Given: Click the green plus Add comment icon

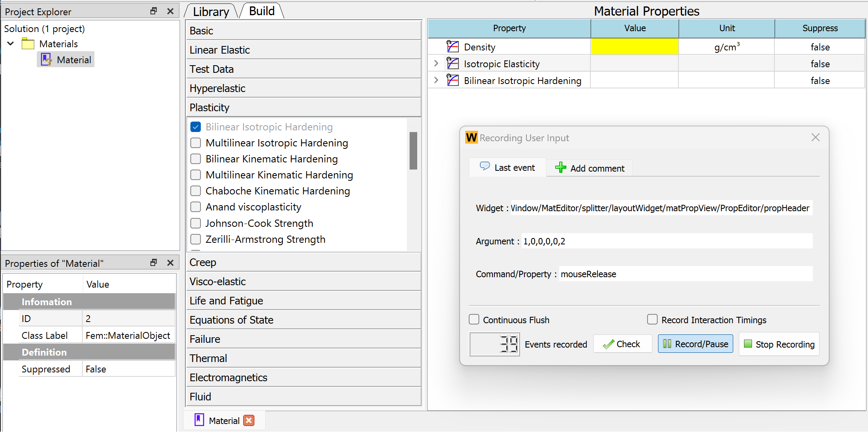Looking at the screenshot, I should pos(560,168).
